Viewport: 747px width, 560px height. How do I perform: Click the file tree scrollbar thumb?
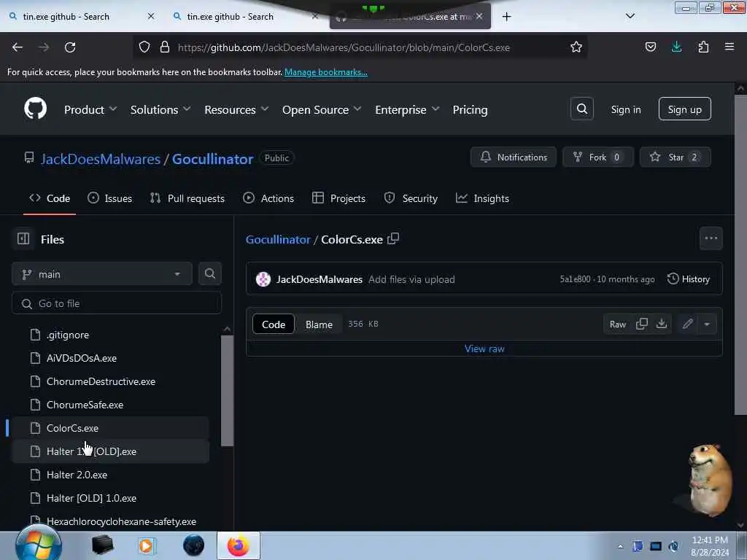[228, 391]
